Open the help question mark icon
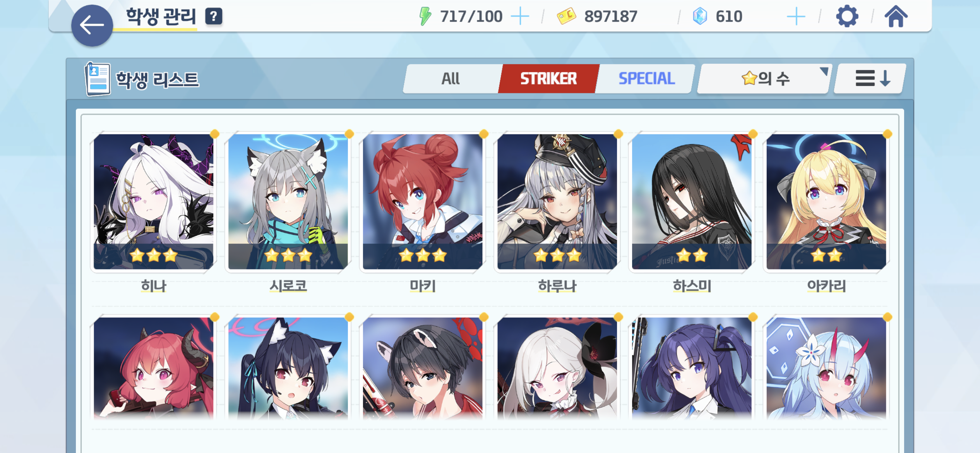 tap(214, 16)
